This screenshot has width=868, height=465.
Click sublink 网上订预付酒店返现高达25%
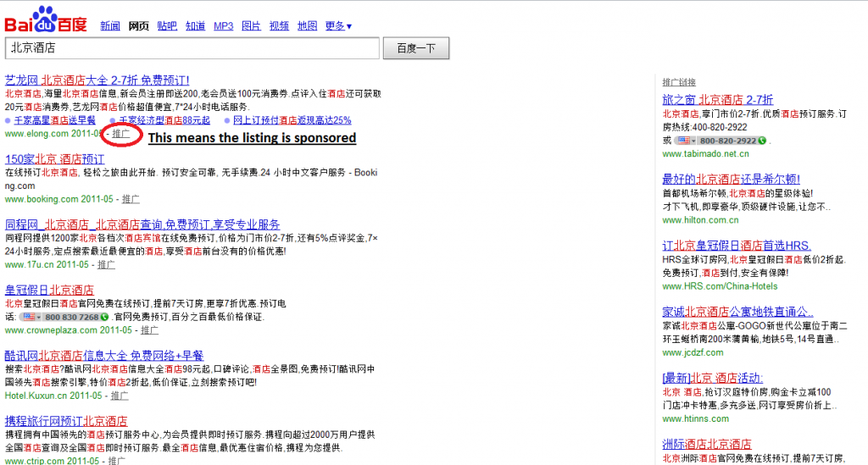click(292, 120)
